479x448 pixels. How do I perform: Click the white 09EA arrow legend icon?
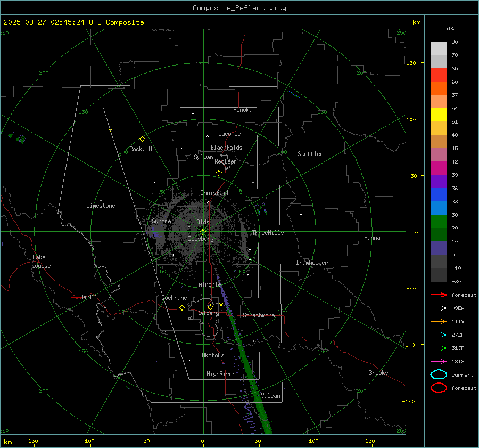point(439,308)
